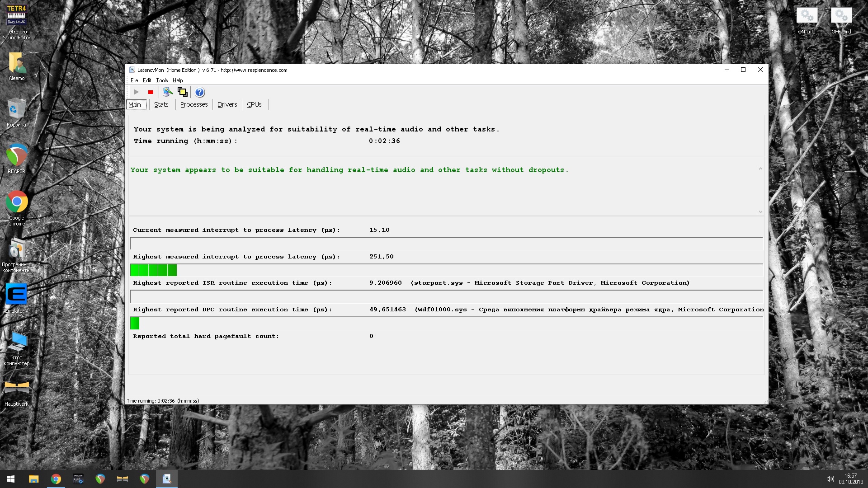Open File Explorer from the taskbar
This screenshot has width=868, height=488.
click(x=34, y=479)
